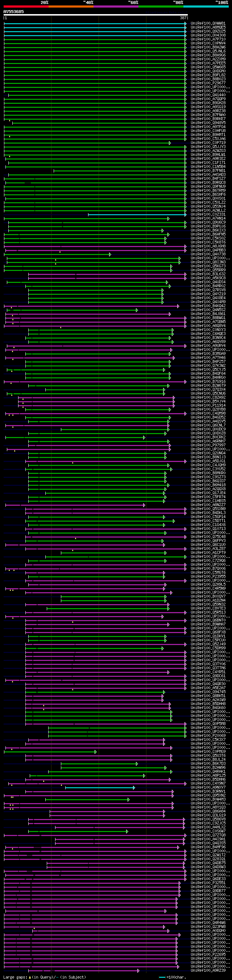Click the orange ~40% identity legend segment
Image resolution: width=232 pixels, height=980 pixels.
71,7
